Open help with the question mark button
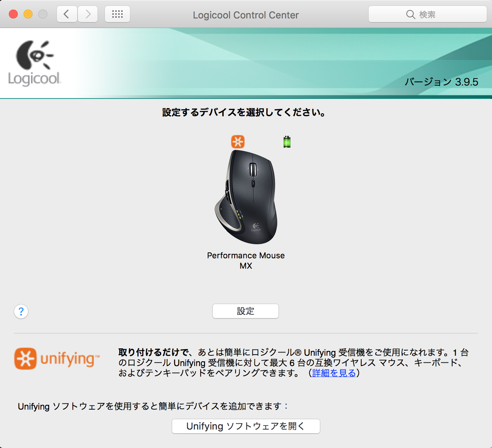The width and height of the screenshot is (492, 448). tap(21, 311)
